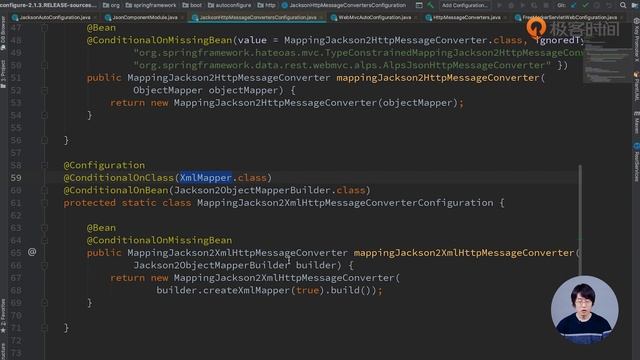Click the @Bean annotation on line 63
Screen dimensions: 640x360
(101, 228)
